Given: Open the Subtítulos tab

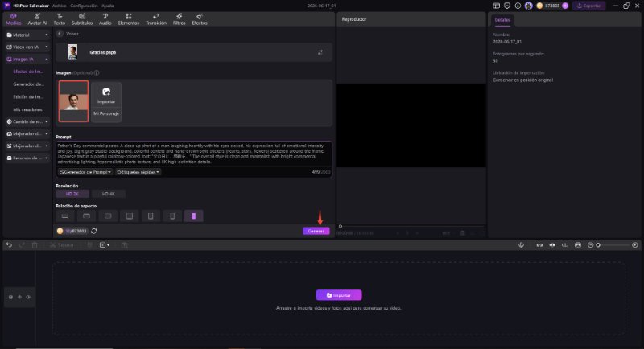Looking at the screenshot, I should click(82, 19).
